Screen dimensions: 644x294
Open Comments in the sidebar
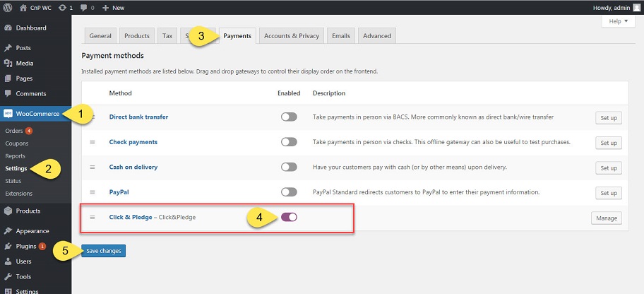(36, 94)
